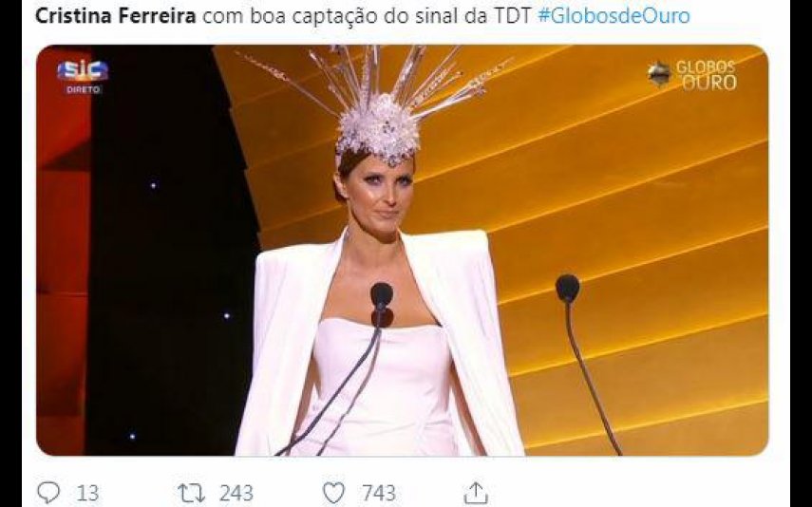The image size is (812, 507).
Task: Click the GLOBOS OURO text watermark
Action: click(707, 75)
